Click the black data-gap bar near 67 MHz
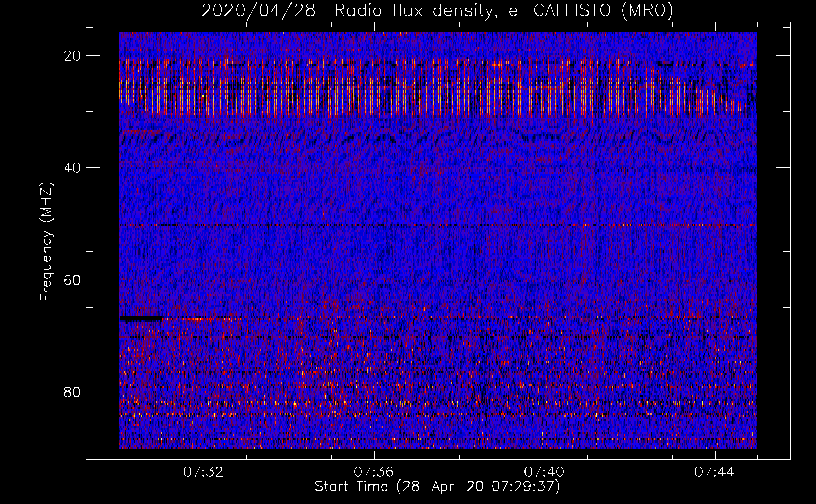The image size is (816, 504). point(141,318)
